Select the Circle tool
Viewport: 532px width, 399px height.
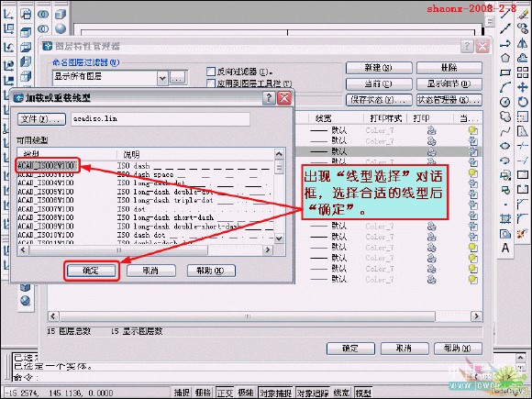(x=505, y=102)
